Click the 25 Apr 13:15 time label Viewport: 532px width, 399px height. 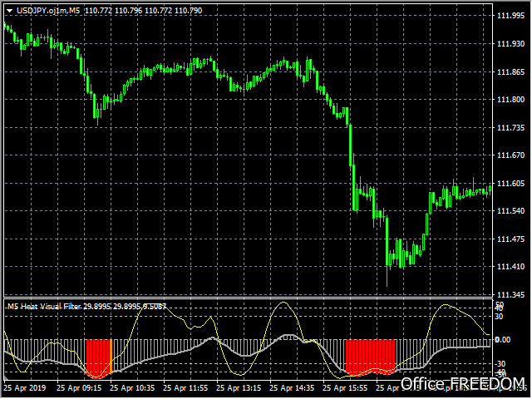click(239, 388)
